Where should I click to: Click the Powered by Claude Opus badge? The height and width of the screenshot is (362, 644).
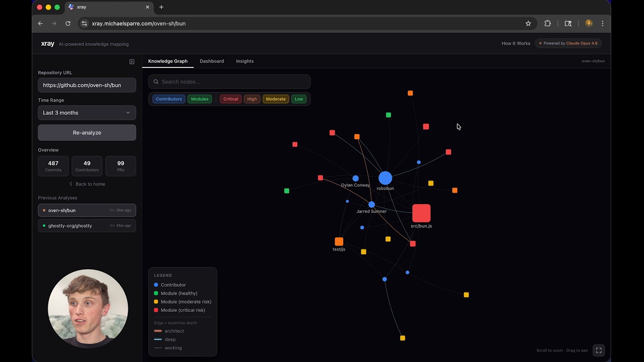pyautogui.click(x=569, y=43)
